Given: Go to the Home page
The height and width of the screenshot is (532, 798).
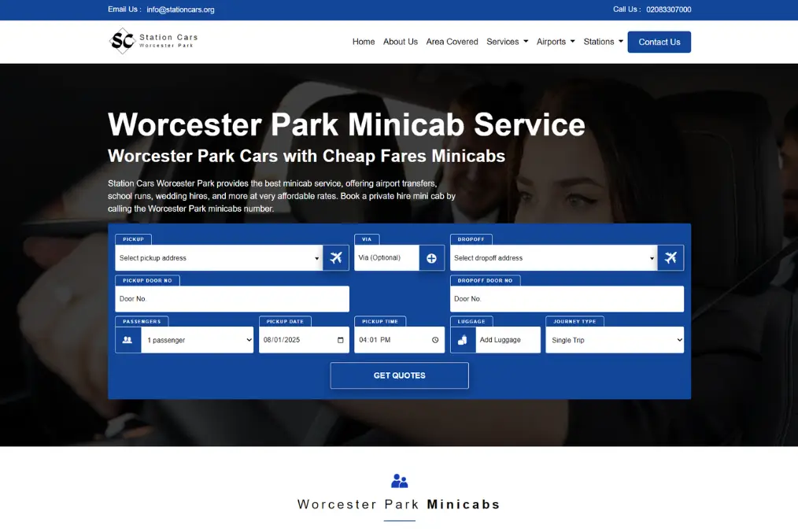Looking at the screenshot, I should click(364, 42).
